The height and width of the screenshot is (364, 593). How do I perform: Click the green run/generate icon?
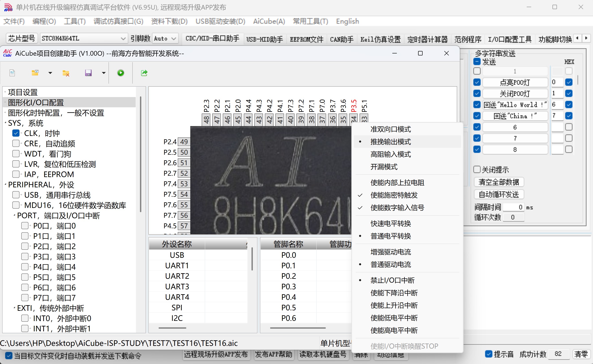click(x=120, y=73)
